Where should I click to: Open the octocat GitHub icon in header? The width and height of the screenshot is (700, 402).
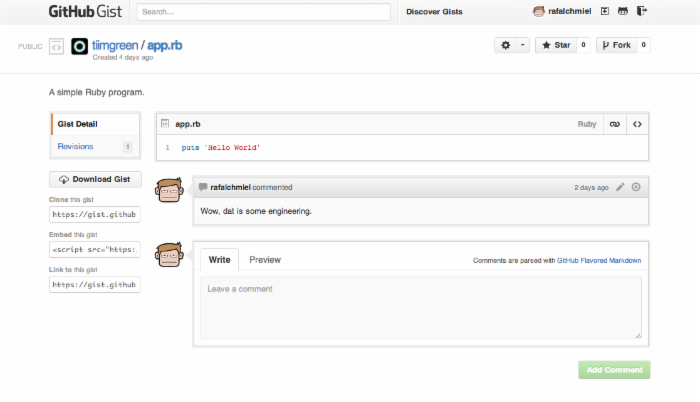pyautogui.click(x=623, y=11)
